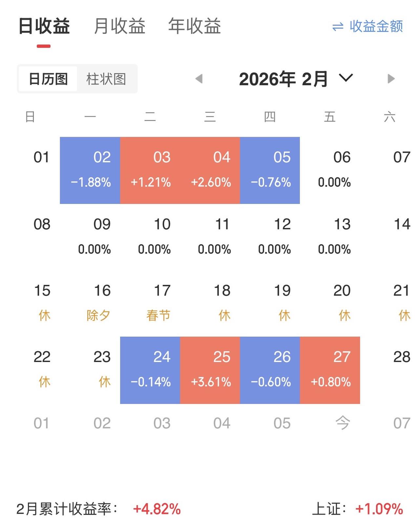Switch to 日历图 view

click(48, 79)
